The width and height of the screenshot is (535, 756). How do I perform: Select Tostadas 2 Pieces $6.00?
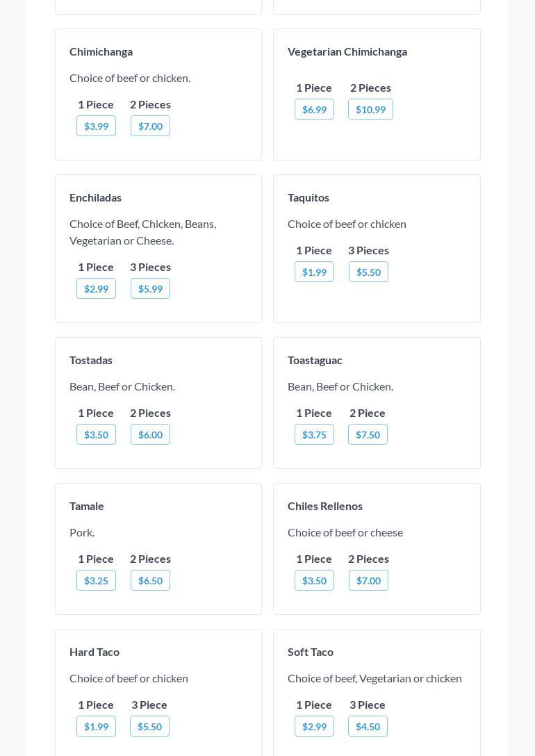click(150, 434)
